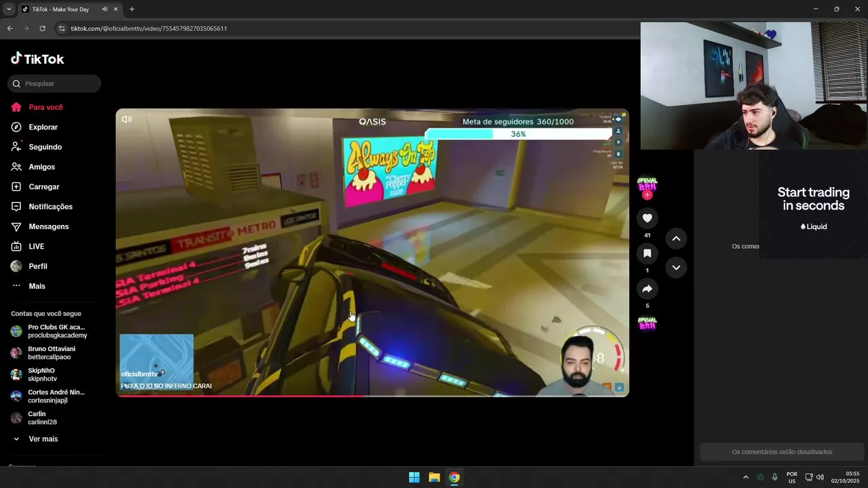Viewport: 868px width, 488px height.
Task: Click the Seguindo person icon
Action: point(16,147)
